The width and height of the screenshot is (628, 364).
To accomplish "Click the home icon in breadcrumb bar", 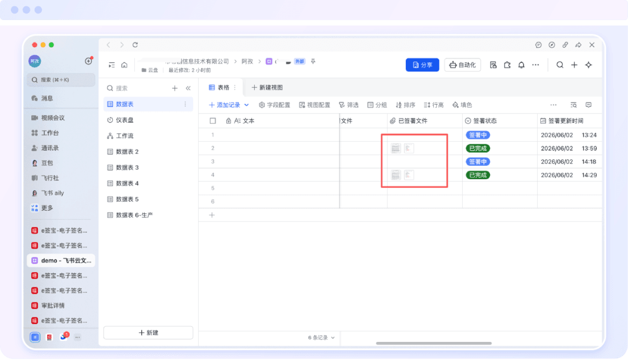I will 124,65.
